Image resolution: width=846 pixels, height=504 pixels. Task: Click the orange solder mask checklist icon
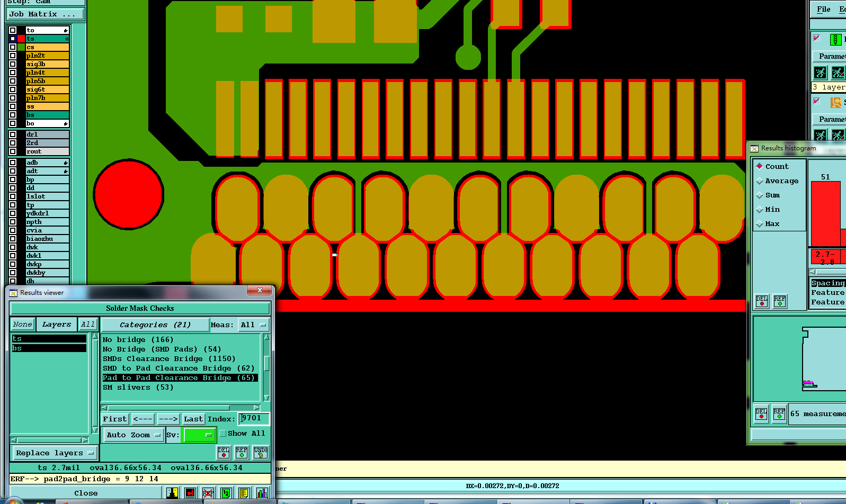(x=835, y=102)
